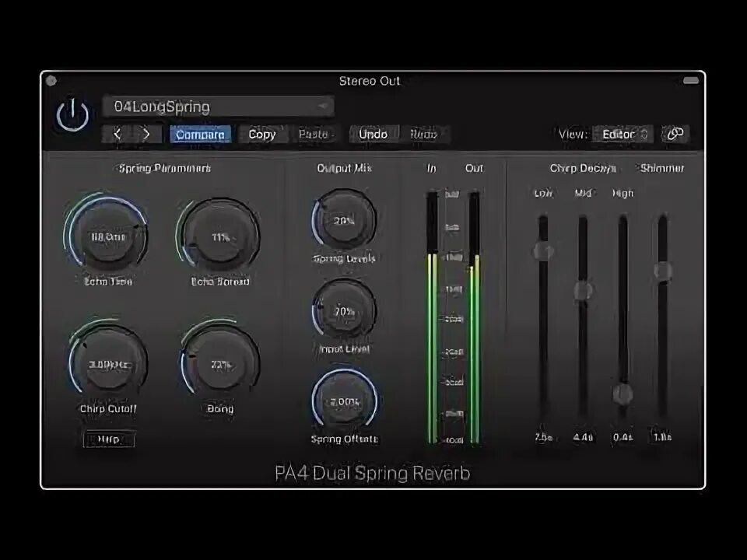
Task: Click the 'Spring Parameters' section heading
Action: (x=164, y=168)
